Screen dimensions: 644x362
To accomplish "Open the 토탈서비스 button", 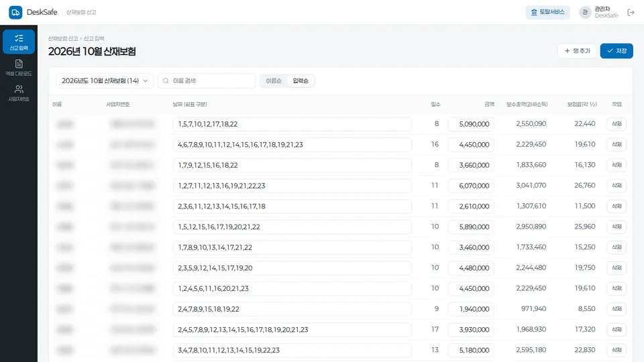I will coord(547,12).
